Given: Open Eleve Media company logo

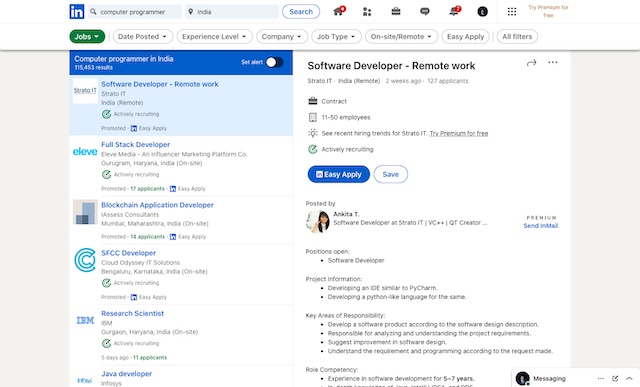Looking at the screenshot, I should click(x=85, y=151).
